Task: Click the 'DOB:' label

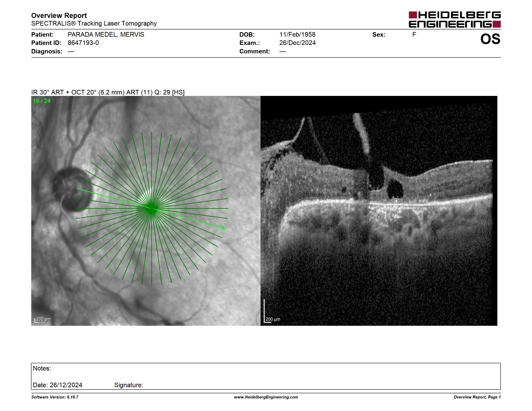Action: pyautogui.click(x=247, y=35)
